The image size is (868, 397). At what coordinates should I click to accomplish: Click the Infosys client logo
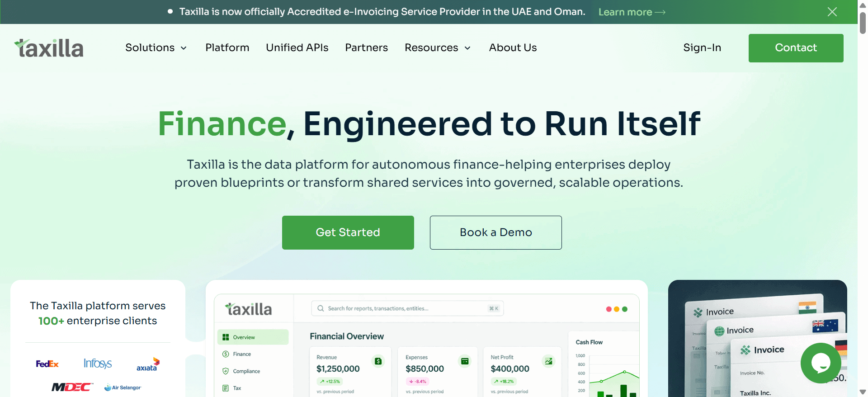pyautogui.click(x=98, y=364)
